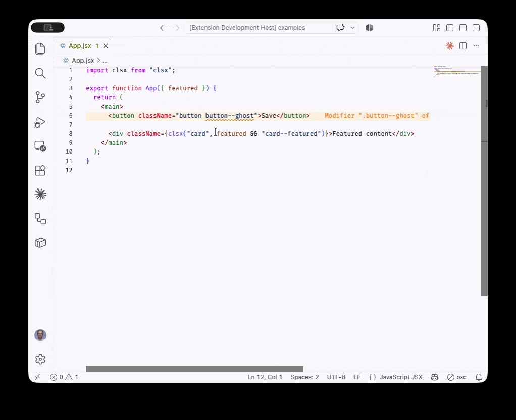Viewport: 516px width, 420px height.
Task: Click the vertical scrollbar thumb
Action: point(484,181)
